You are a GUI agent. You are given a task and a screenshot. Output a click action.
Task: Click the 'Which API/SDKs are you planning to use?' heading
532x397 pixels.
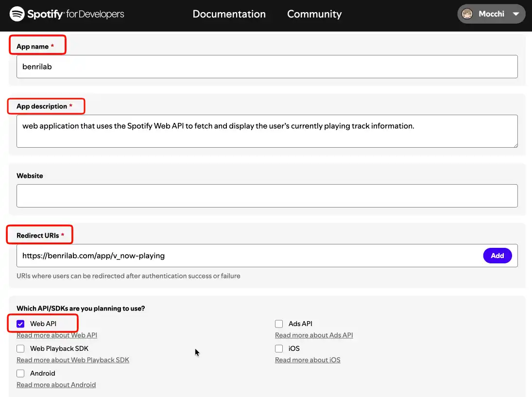coord(81,309)
